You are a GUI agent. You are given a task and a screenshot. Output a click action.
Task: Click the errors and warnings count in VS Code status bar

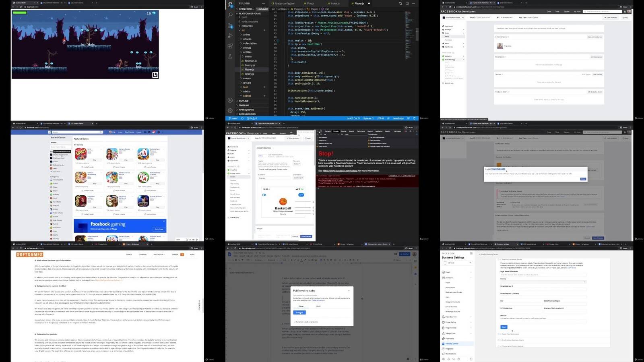252,118
